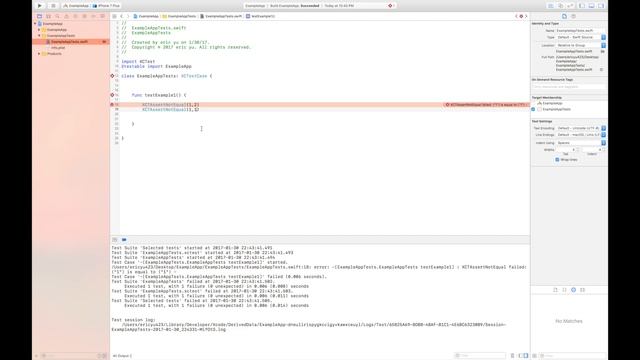This screenshot has height=360, width=640.
Task: Open the Type dropdown (Default - Swift Source)
Action: coord(581,37)
